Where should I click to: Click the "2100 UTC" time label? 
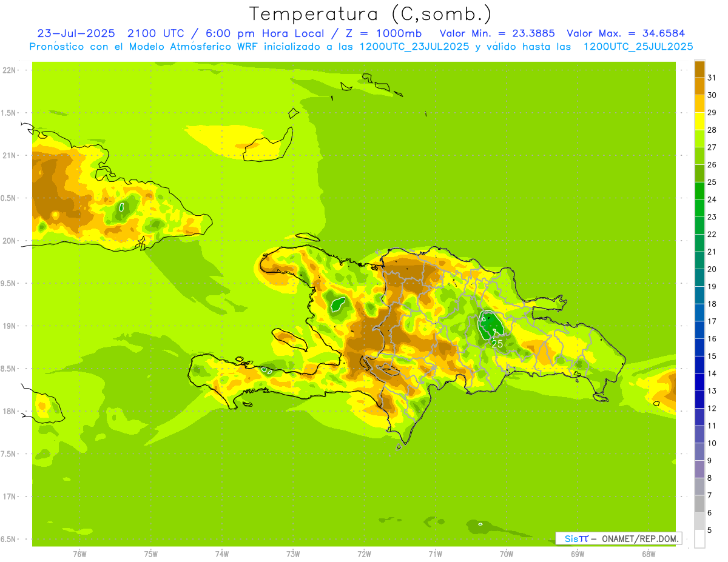pos(156,33)
